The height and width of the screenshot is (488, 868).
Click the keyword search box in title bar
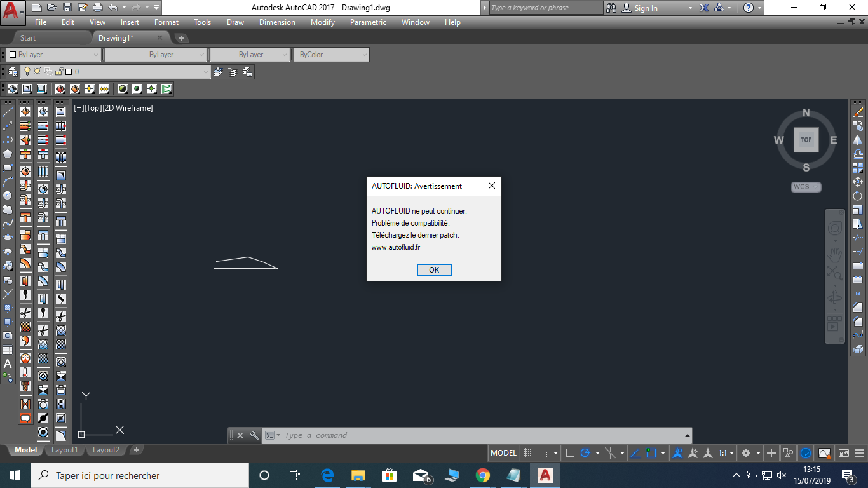(x=546, y=8)
